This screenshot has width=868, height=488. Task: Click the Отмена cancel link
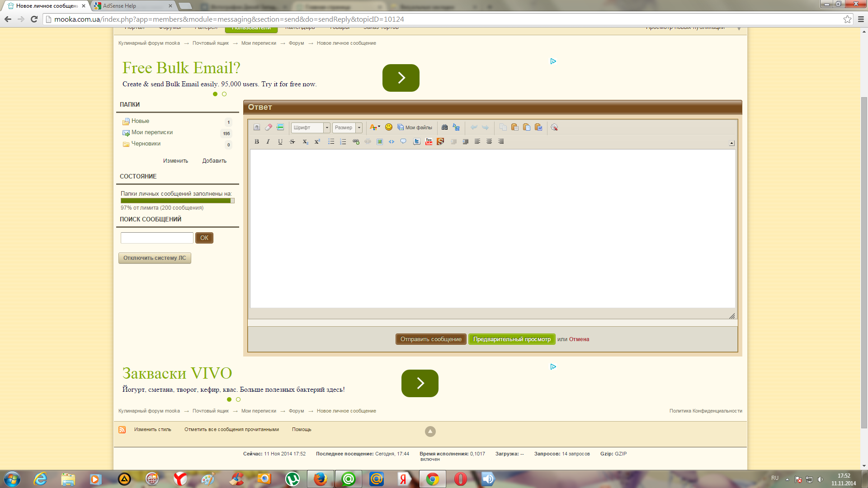click(x=579, y=339)
